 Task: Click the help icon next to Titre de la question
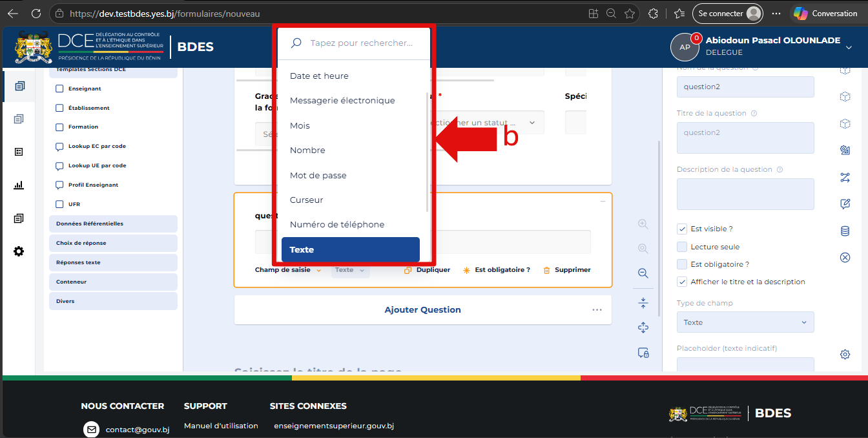(754, 113)
